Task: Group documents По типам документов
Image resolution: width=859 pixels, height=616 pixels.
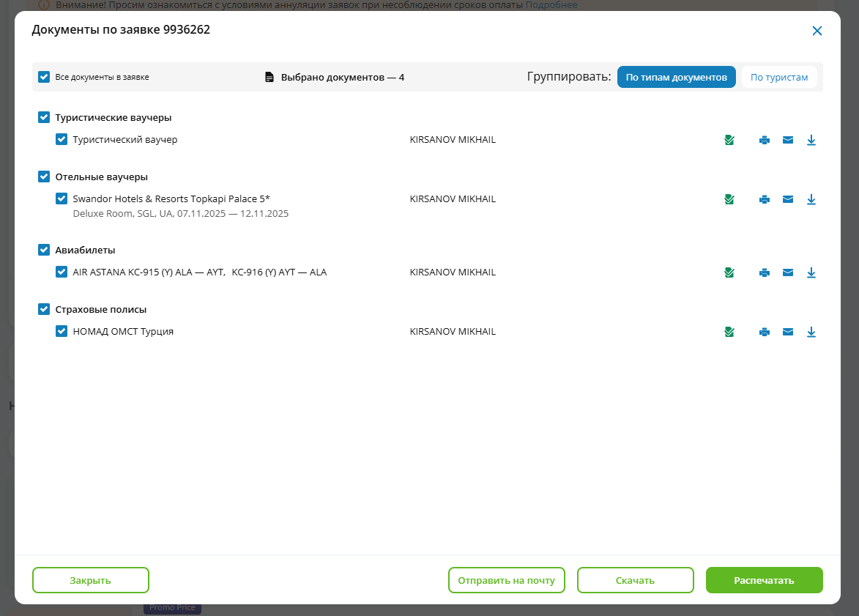Action: click(x=676, y=77)
